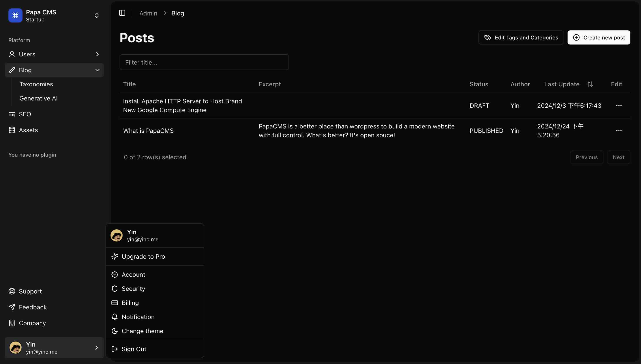This screenshot has height=364, width=641.
Task: Toggle the sidebar panel icon
Action: (122, 13)
